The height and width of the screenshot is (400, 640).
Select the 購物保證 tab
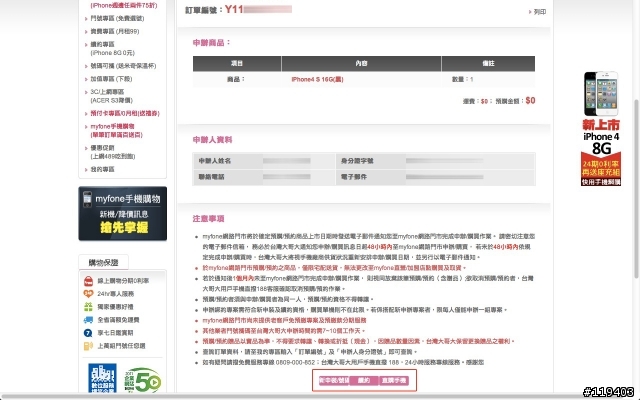coord(103,262)
